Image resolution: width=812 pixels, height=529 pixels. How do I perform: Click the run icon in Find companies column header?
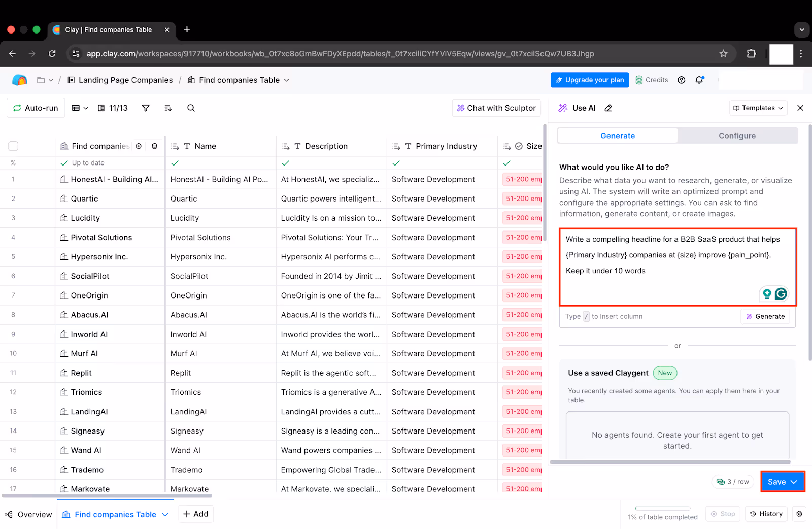(139, 146)
